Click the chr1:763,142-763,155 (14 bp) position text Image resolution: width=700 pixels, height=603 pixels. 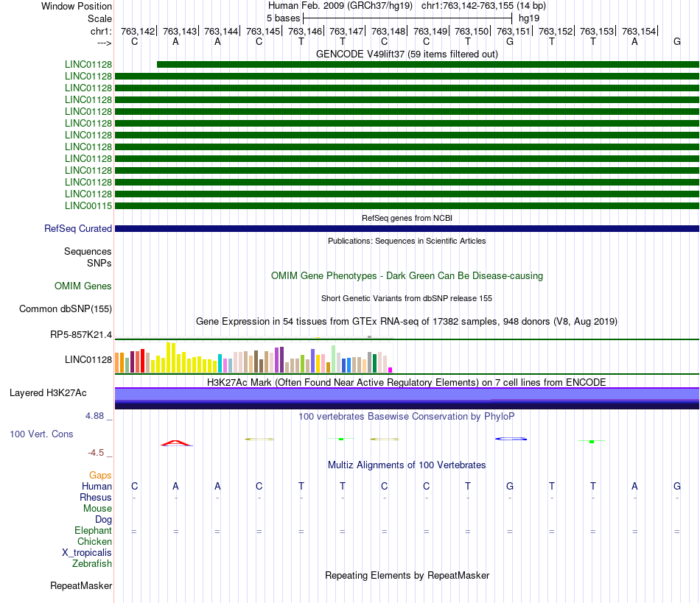(x=483, y=6)
